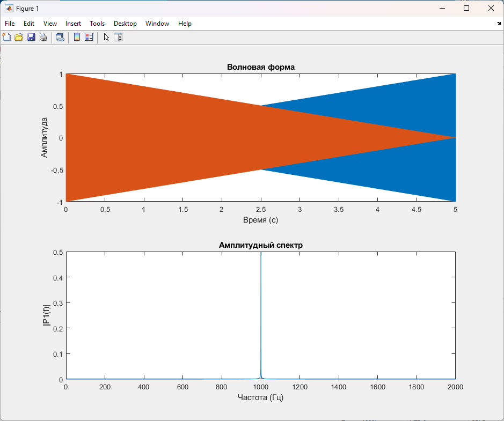Maximize the Figure 1 window
The width and height of the screenshot is (504, 421).
466,9
